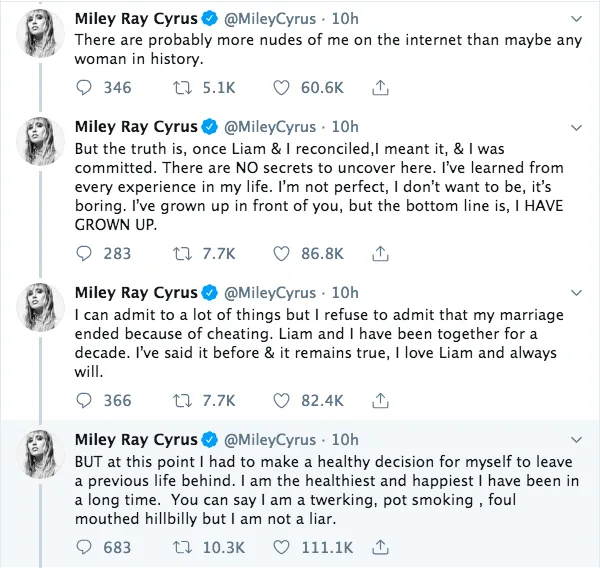Click the Miley Ray Cyrus name on the third tweet
The width and height of the screenshot is (600, 568).
coord(135,293)
